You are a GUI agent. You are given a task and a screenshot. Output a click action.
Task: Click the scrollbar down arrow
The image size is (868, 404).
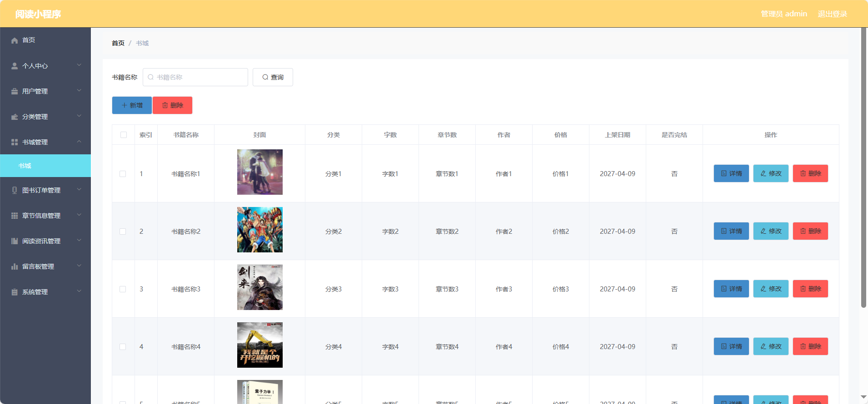coord(863,397)
